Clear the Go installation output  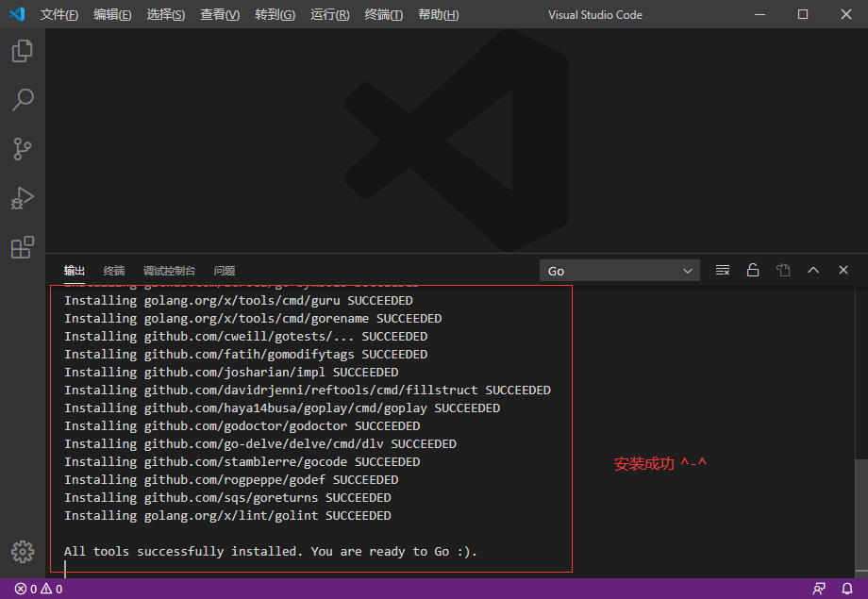coord(722,270)
